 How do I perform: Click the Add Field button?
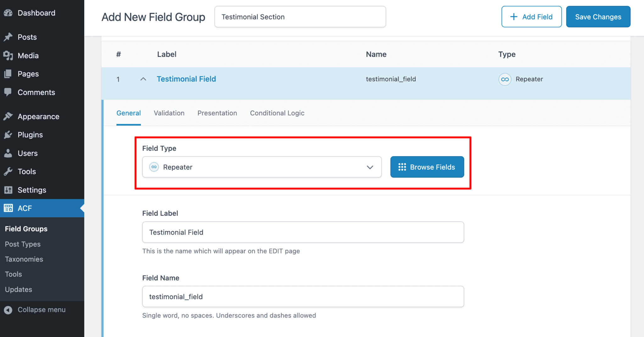[531, 16]
